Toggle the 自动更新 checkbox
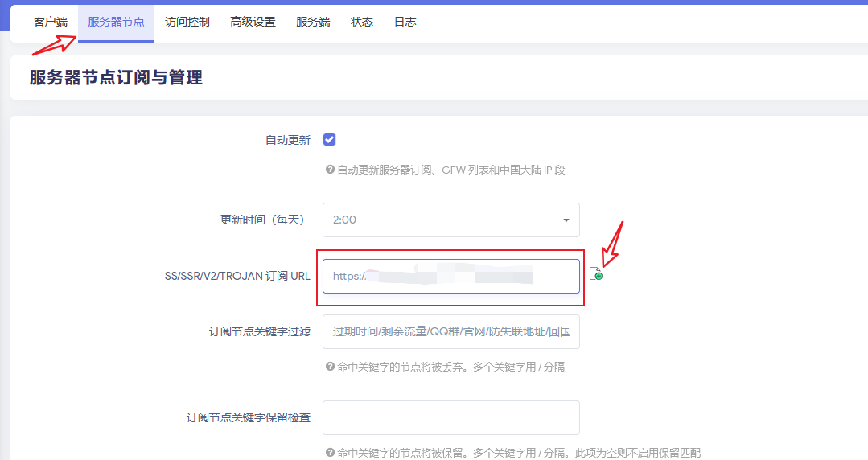The image size is (868, 460). coord(329,140)
